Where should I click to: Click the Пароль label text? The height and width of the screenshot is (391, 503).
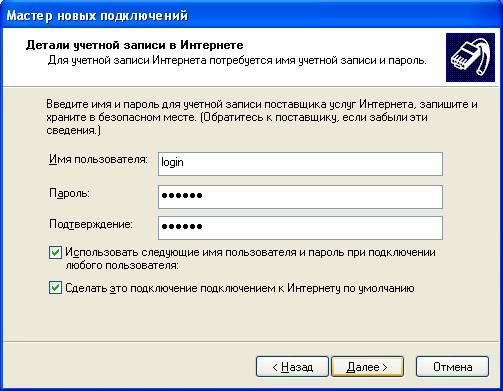(70, 193)
